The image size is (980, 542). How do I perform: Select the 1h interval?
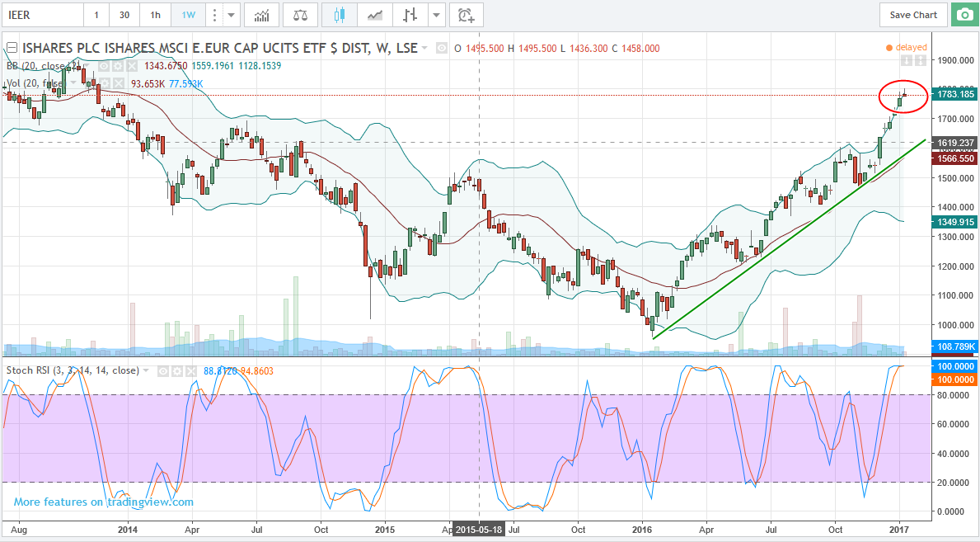coord(155,15)
